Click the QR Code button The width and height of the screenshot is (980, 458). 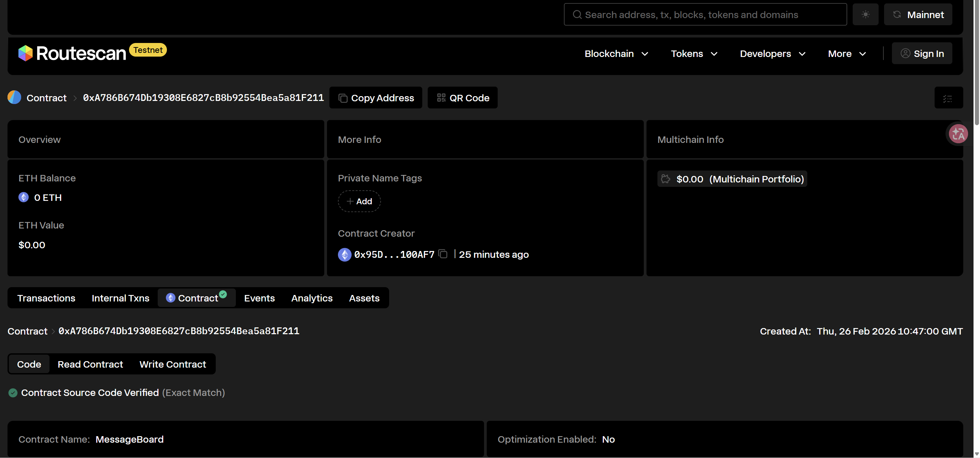[462, 98]
